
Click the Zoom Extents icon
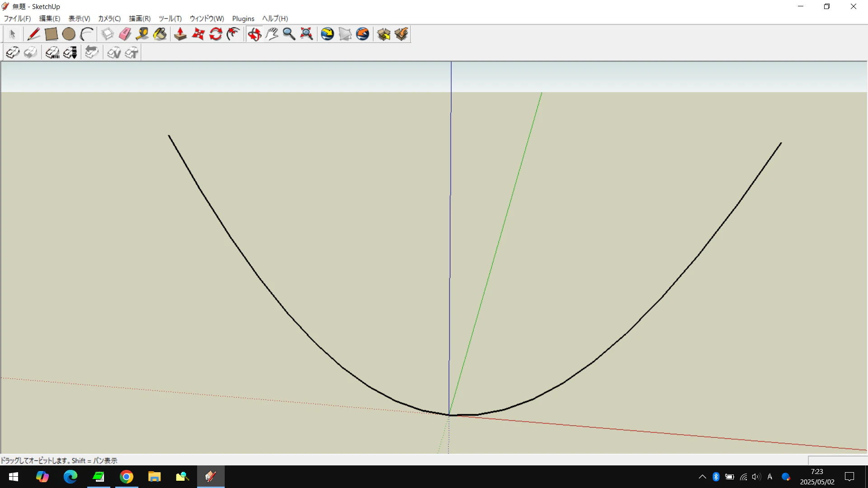click(x=307, y=34)
